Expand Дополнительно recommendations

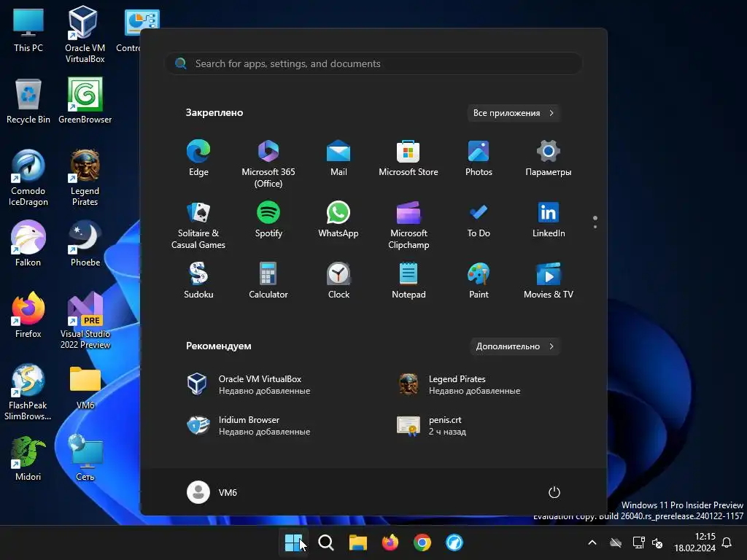(514, 346)
